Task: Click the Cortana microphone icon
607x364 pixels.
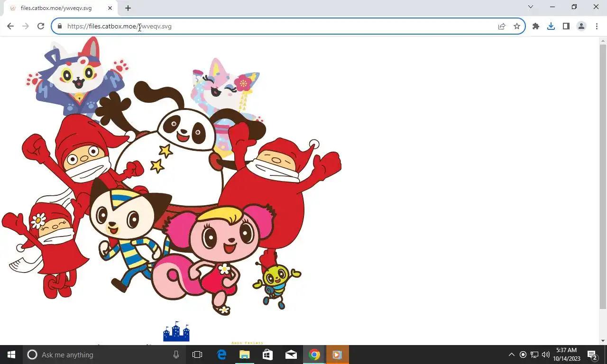Action: 176,355
